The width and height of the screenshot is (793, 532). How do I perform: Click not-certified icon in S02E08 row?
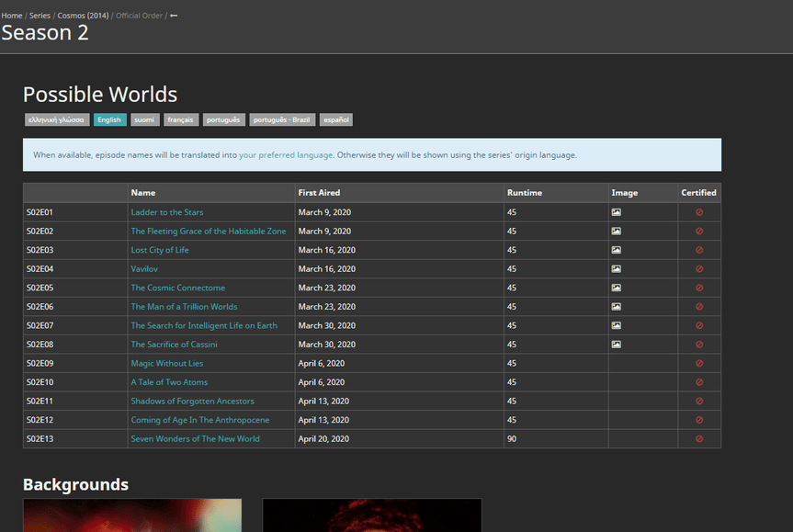tap(699, 345)
